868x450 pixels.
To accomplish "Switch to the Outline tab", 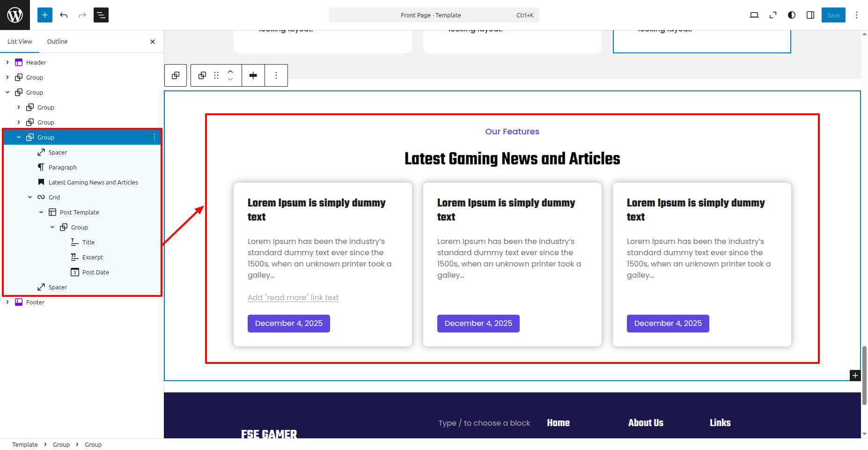I will [x=57, y=41].
